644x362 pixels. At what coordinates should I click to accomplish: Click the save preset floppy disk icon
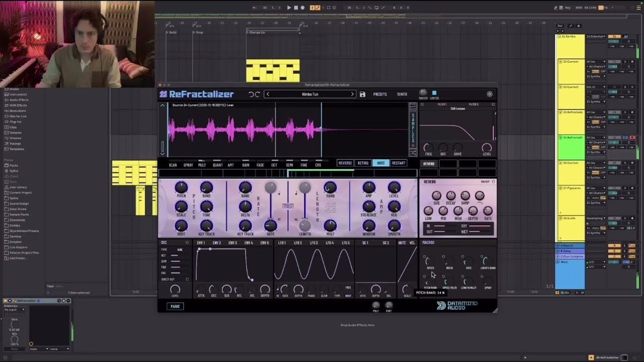point(362,94)
